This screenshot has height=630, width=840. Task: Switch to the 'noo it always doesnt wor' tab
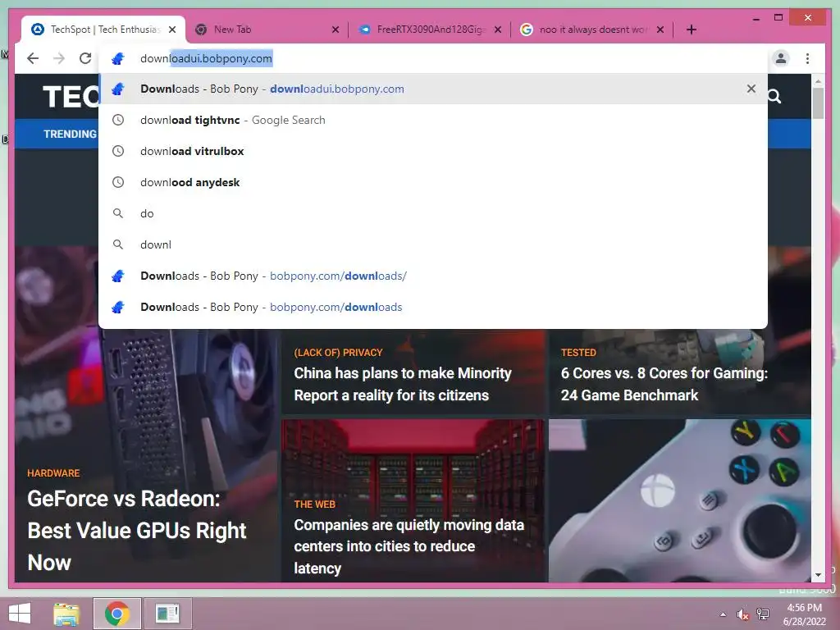coord(593,30)
